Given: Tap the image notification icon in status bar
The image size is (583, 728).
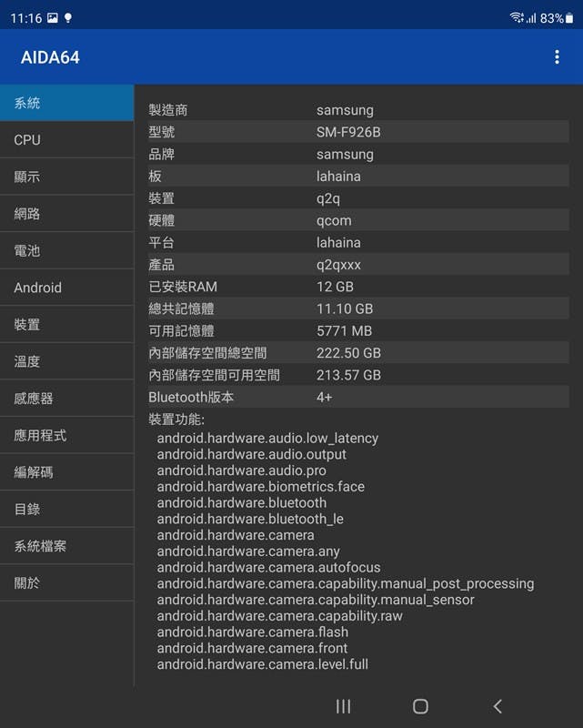Looking at the screenshot, I should click(x=53, y=17).
